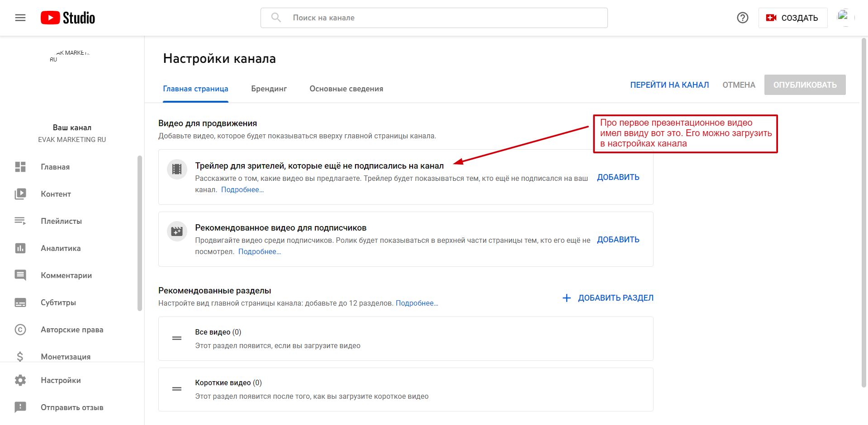Click the sidebar vertical scrollbar

tap(140, 233)
